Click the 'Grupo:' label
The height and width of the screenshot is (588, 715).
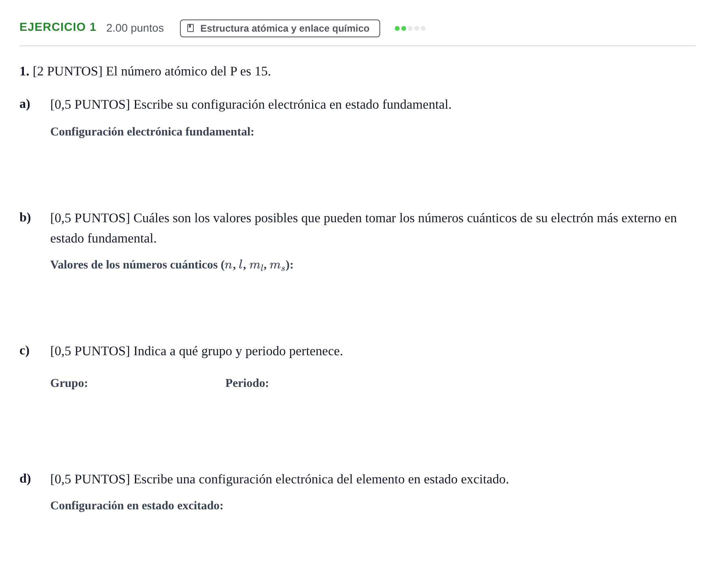tap(69, 383)
